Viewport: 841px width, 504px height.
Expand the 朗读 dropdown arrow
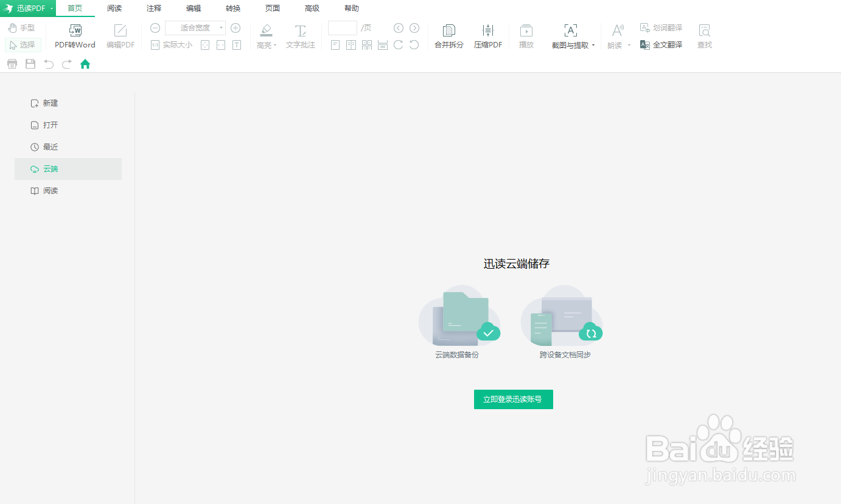coord(629,46)
